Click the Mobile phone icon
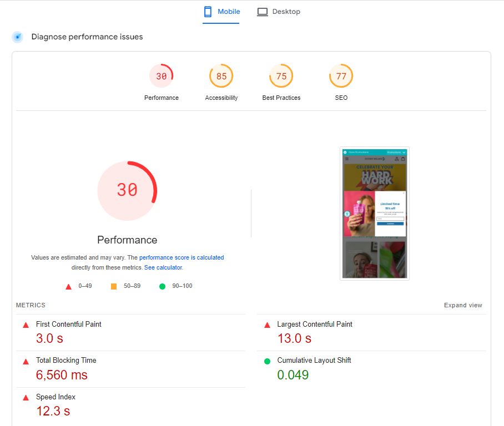 point(208,12)
